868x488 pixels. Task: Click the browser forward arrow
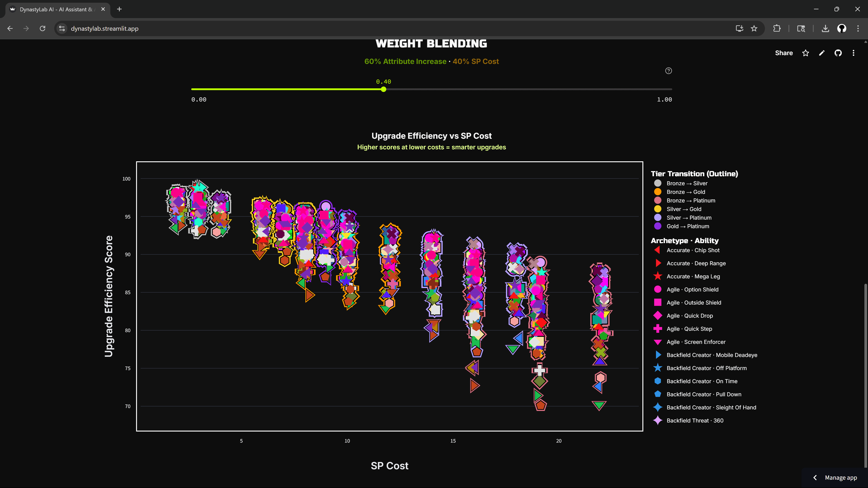pos(26,29)
